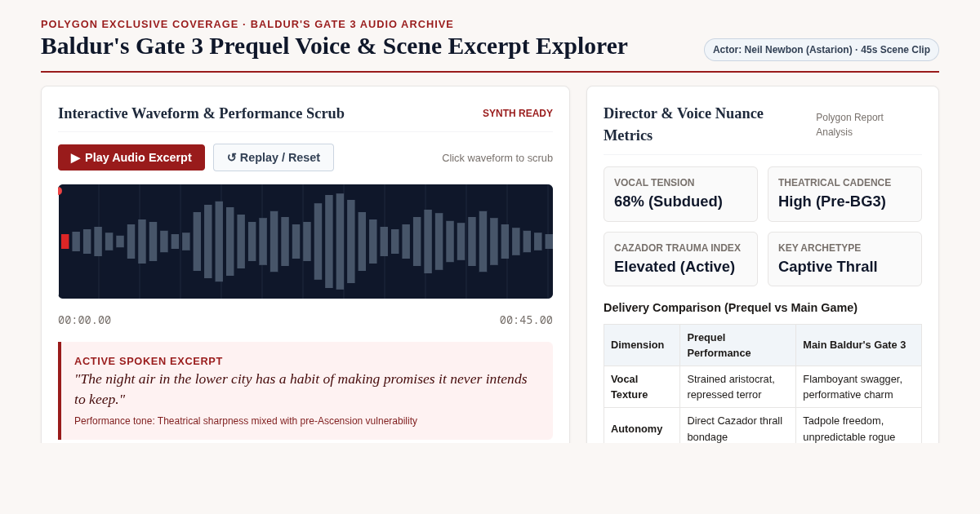Screen dimensions: 980x514
Task: Click the Active Spoken Excerpt heading
Action: coord(149,361)
